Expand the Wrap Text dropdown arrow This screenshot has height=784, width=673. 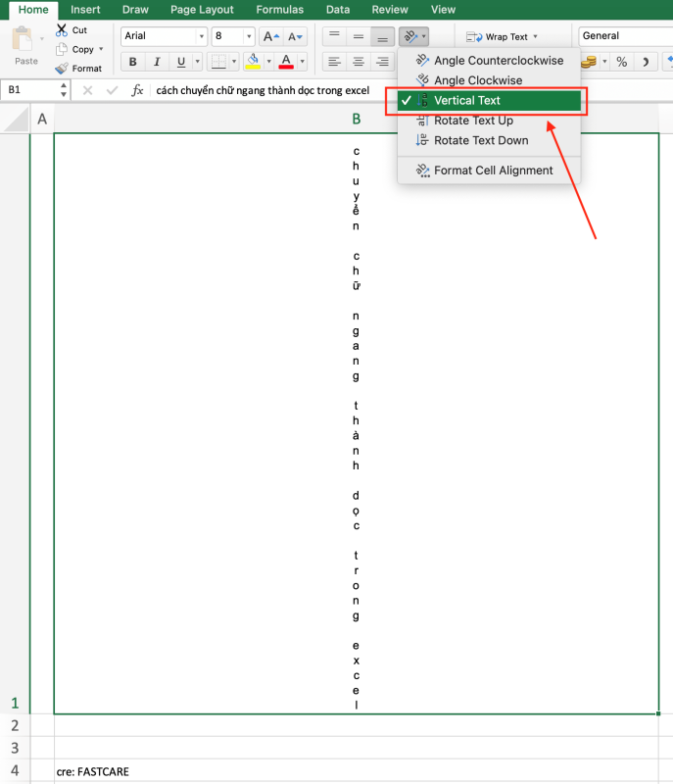(536, 36)
